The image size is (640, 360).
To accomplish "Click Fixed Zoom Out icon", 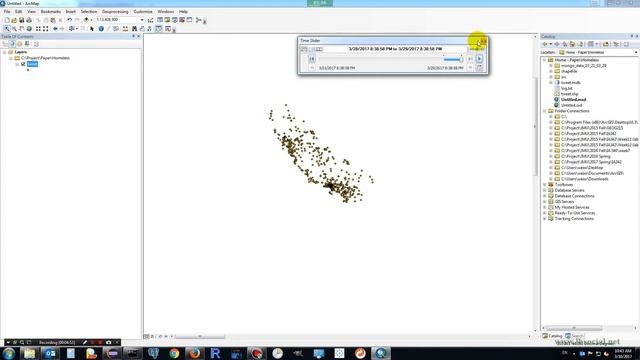I will point(46,29).
